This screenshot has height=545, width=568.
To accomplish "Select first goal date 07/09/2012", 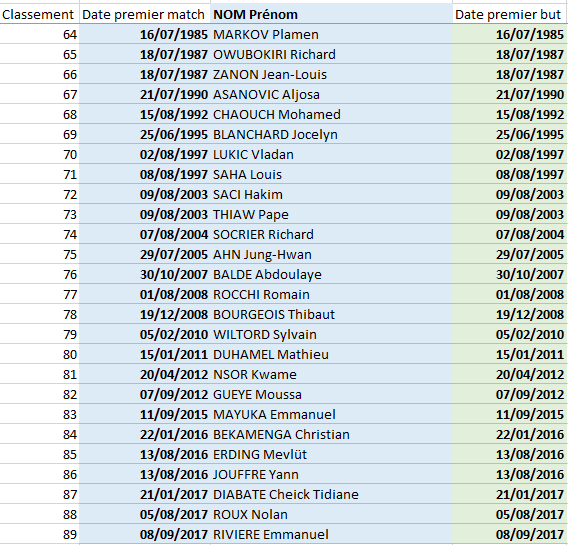I will tap(510, 394).
